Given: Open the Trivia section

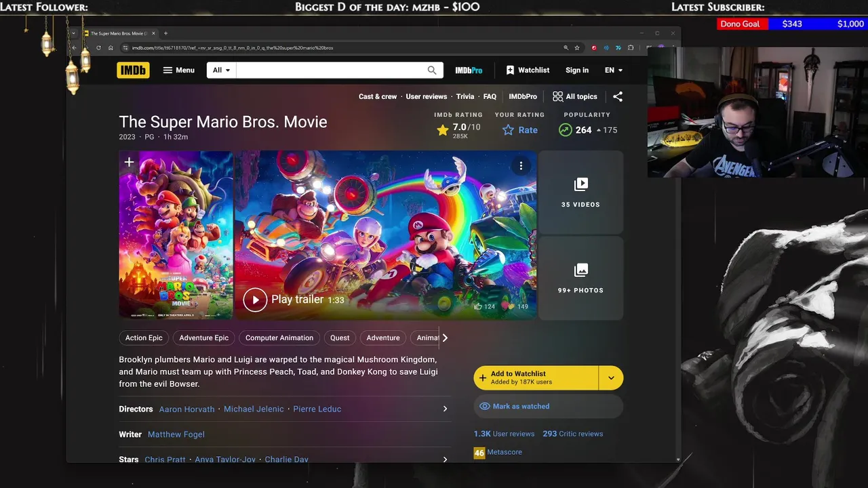Looking at the screenshot, I should [465, 96].
